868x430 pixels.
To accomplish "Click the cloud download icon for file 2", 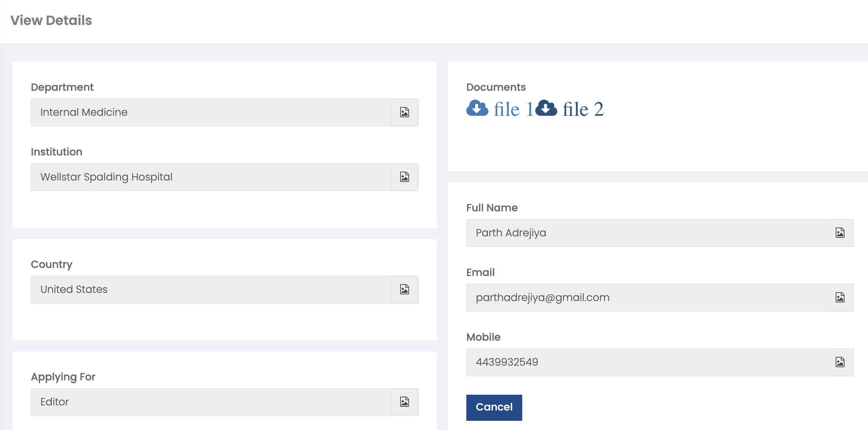I will pyautogui.click(x=546, y=108).
